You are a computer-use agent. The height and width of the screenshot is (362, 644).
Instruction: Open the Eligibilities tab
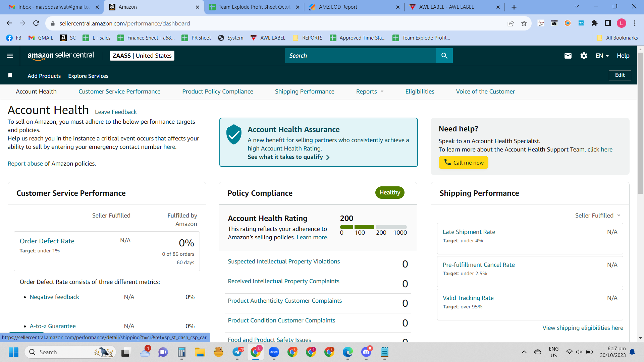tap(420, 92)
